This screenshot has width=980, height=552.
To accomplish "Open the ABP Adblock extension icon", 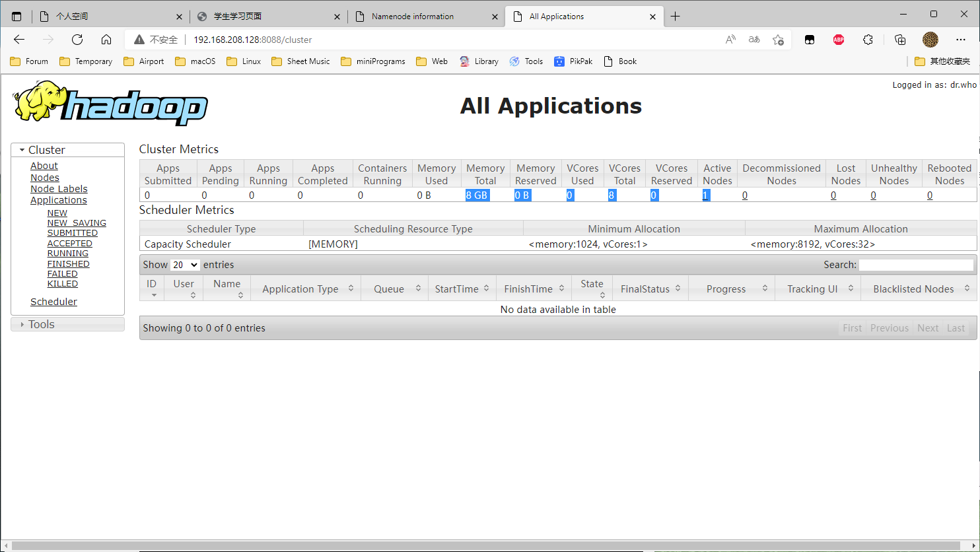I will click(x=838, y=40).
